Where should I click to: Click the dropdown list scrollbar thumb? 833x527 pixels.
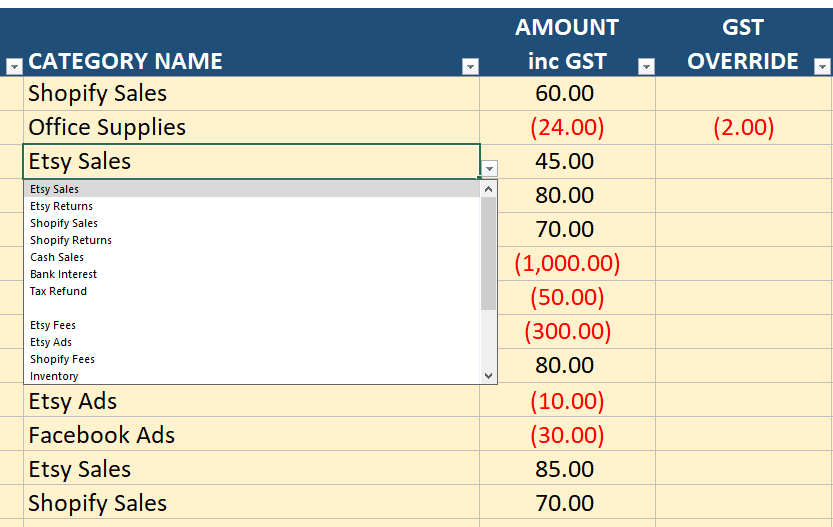489,253
